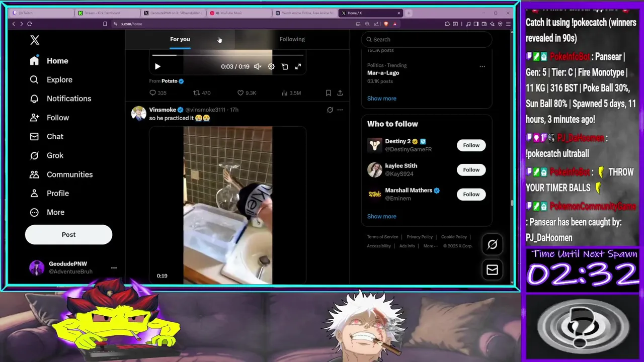
Task: Go to Home in the X sidebar
Action: [x=49, y=61]
